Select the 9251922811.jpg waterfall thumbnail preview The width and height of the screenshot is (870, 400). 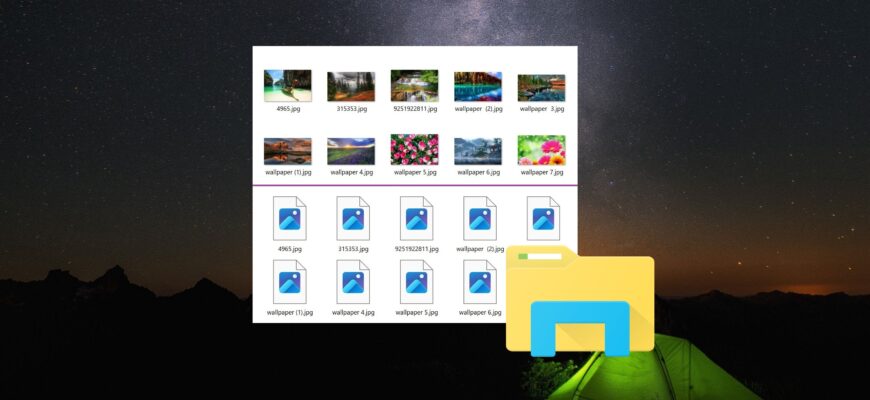click(x=414, y=85)
